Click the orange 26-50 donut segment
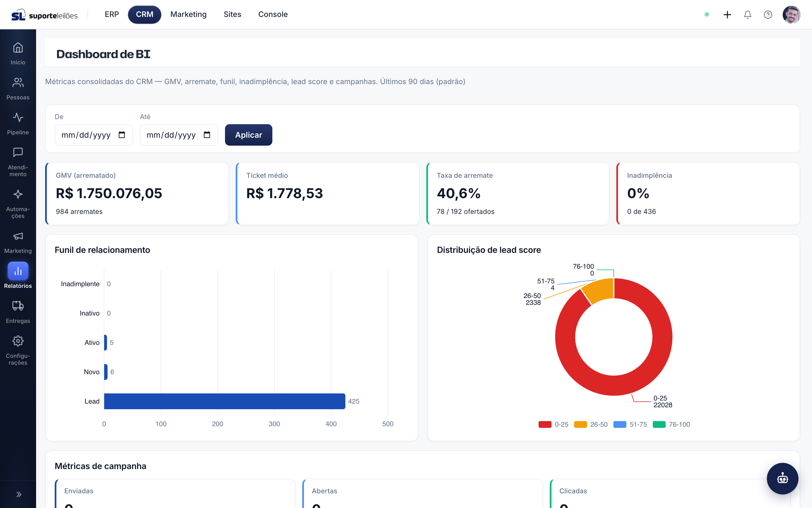The image size is (812, 508). tap(599, 290)
